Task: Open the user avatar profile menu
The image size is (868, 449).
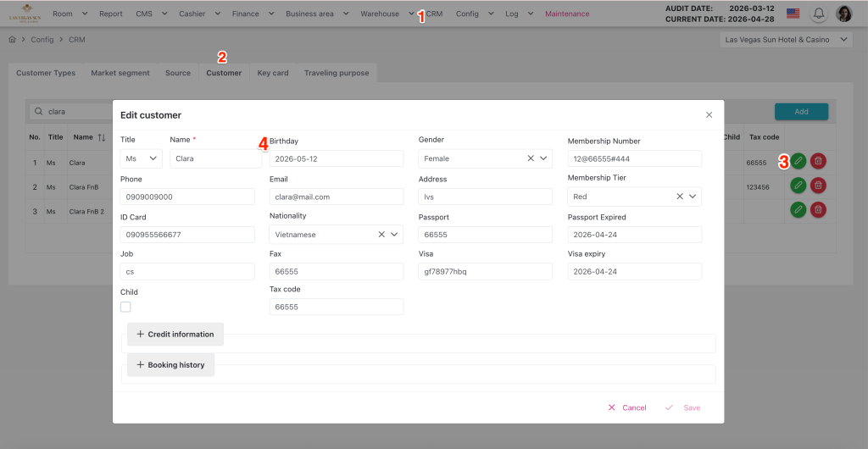Action: point(843,14)
